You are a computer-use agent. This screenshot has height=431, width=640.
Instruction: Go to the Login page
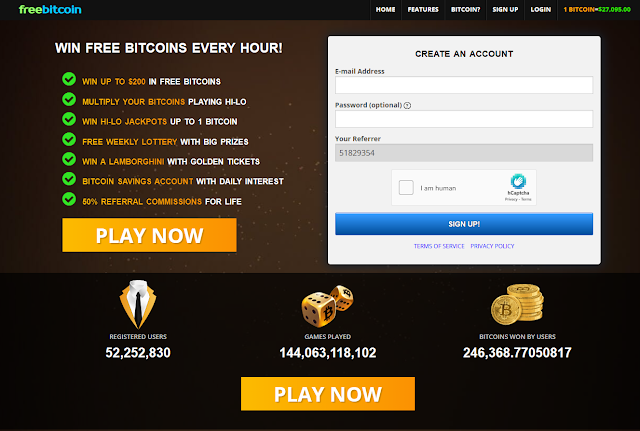pos(540,9)
